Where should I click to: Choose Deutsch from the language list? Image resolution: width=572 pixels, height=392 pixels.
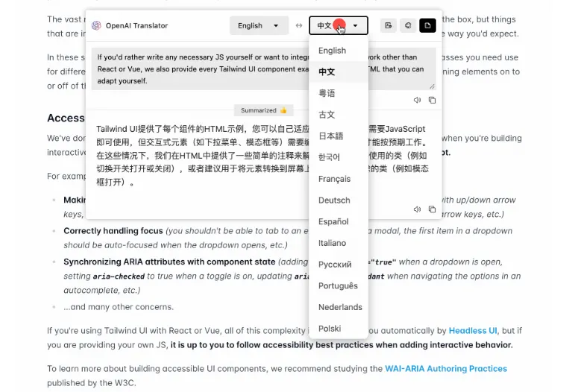(338, 200)
